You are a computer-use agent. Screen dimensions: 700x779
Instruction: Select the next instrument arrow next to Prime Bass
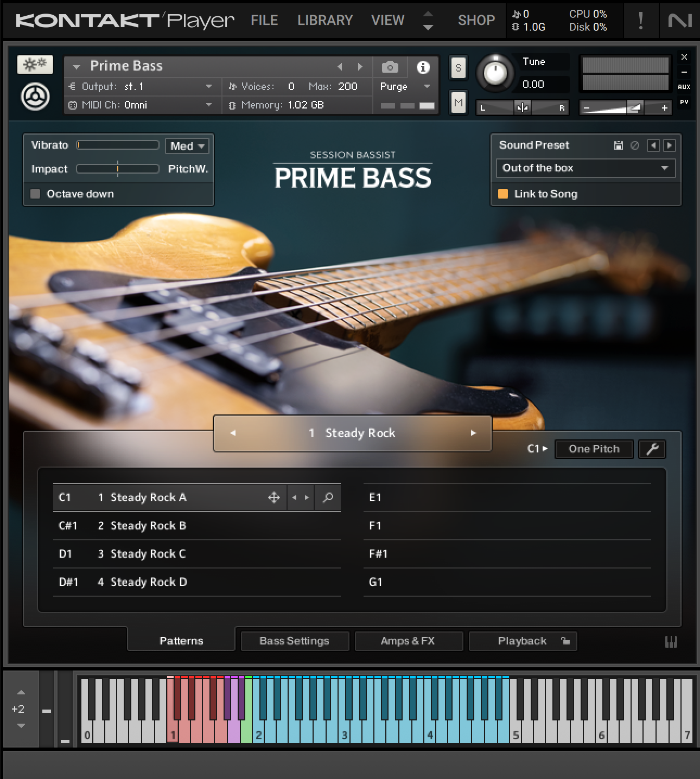pos(360,67)
